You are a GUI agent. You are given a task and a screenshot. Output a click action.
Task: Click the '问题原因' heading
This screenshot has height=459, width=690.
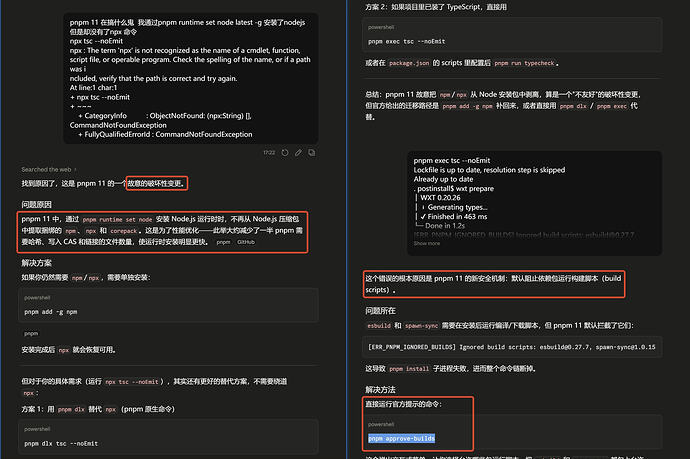click(x=37, y=205)
